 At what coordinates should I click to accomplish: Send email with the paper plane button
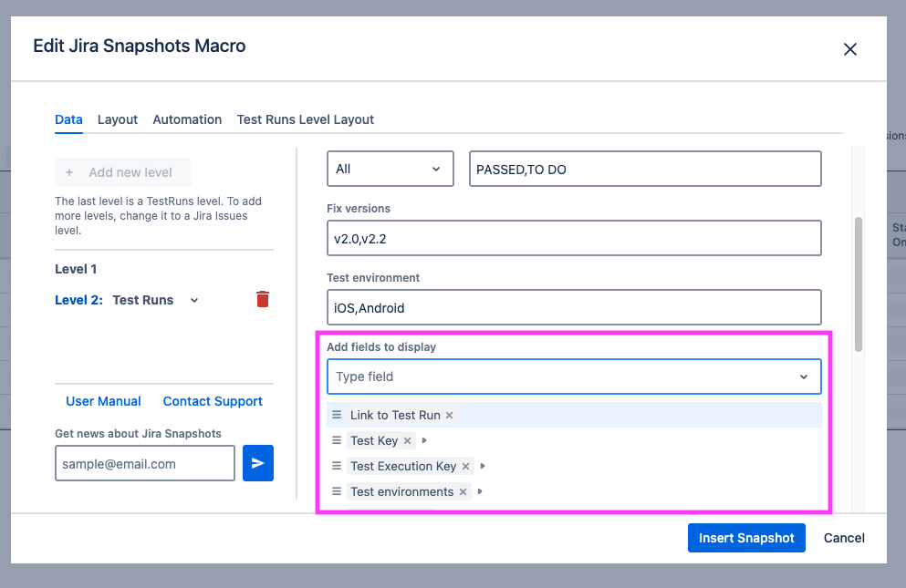coord(257,463)
